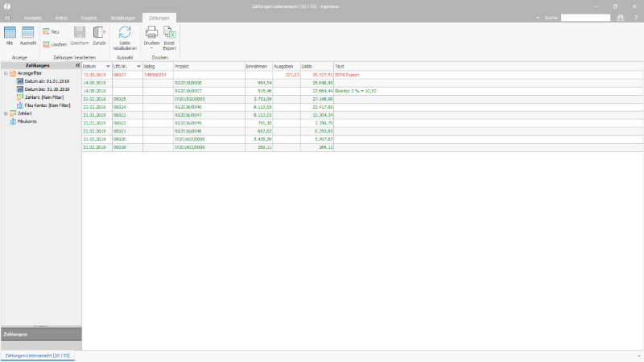Sort by the Saldo column header

(x=316, y=67)
